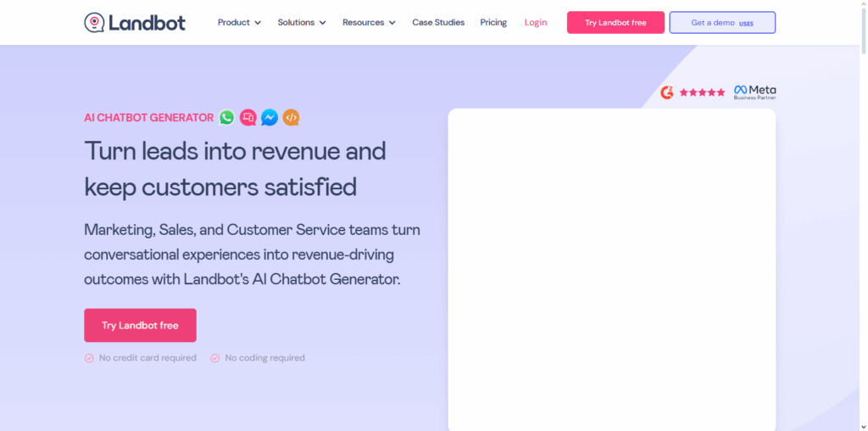
Task: Click the Login link
Action: coord(536,23)
